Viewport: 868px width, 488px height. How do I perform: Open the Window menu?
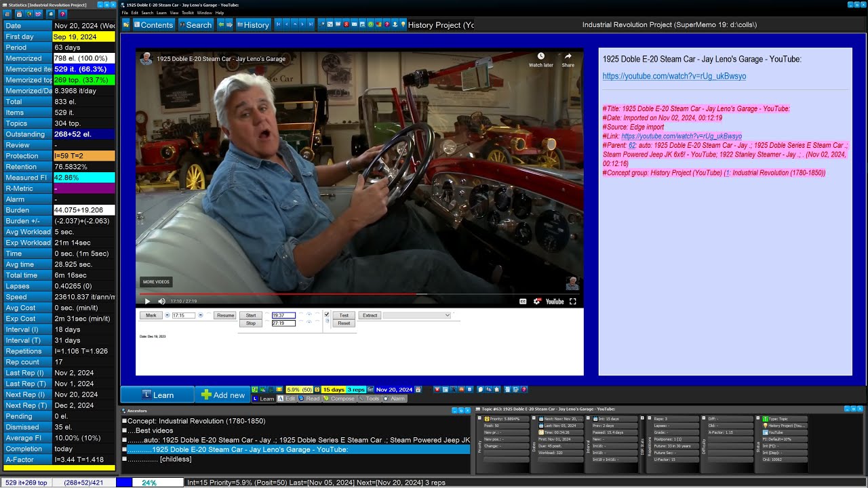(x=204, y=13)
